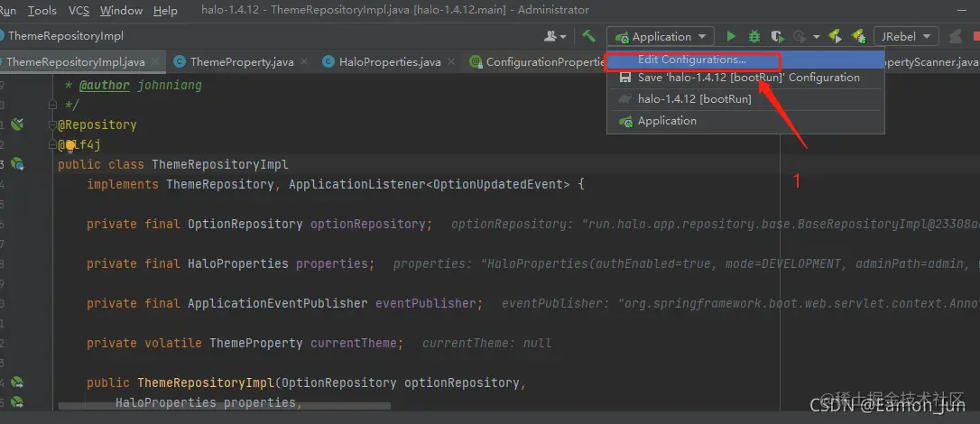Debug with JRebel rocket-bug icon

pyautogui.click(x=858, y=36)
